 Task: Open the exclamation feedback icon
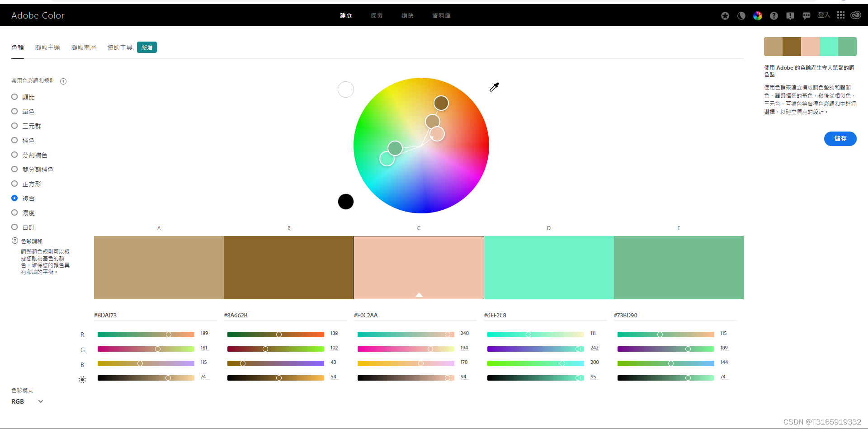[790, 16]
